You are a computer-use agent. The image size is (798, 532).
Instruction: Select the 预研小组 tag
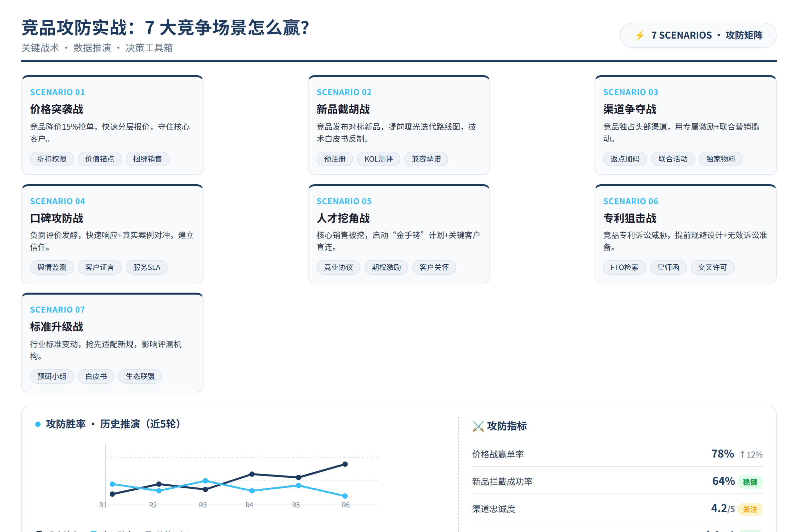tap(52, 376)
